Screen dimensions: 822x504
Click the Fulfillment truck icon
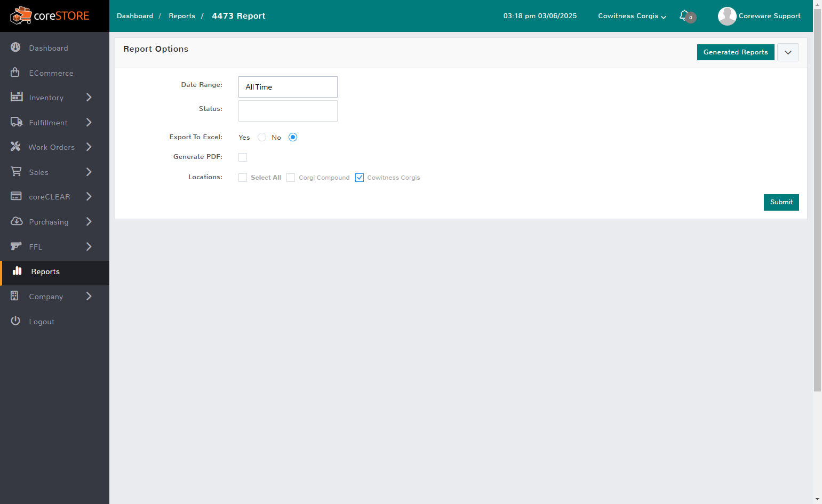pos(17,122)
